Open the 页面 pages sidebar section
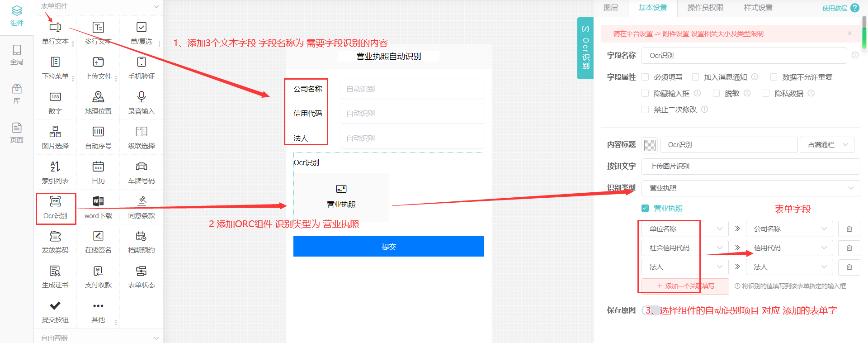The width and height of the screenshot is (868, 343). tap(17, 133)
